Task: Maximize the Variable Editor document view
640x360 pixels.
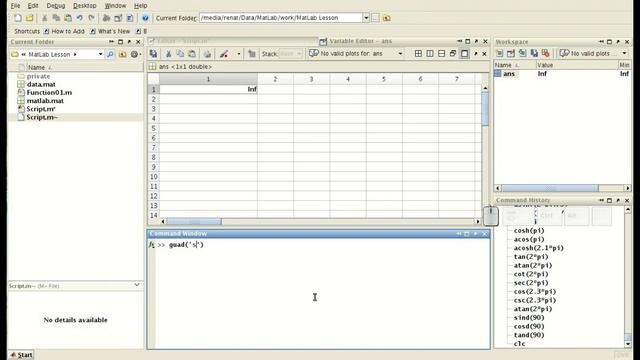Action: [x=464, y=53]
